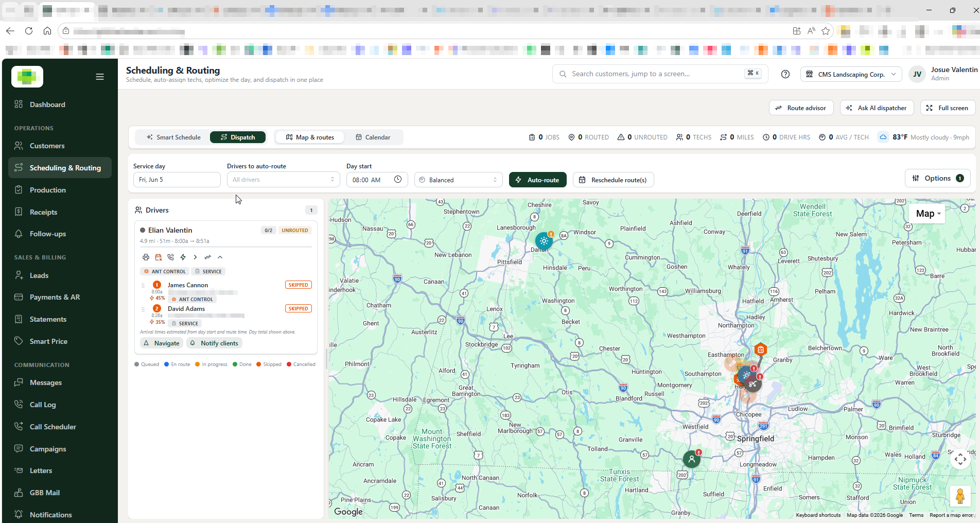Click SKIPPED badge on James Cannon stop
Viewport: 980px width, 523px height.
pos(298,285)
